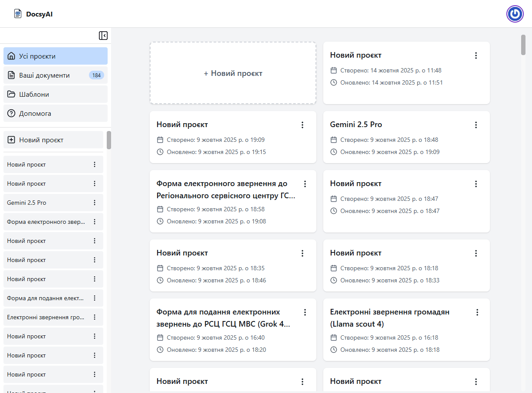Image resolution: width=532 pixels, height=393 pixels.
Task: Open menu of project created 14 жовтня
Action: [x=476, y=56]
